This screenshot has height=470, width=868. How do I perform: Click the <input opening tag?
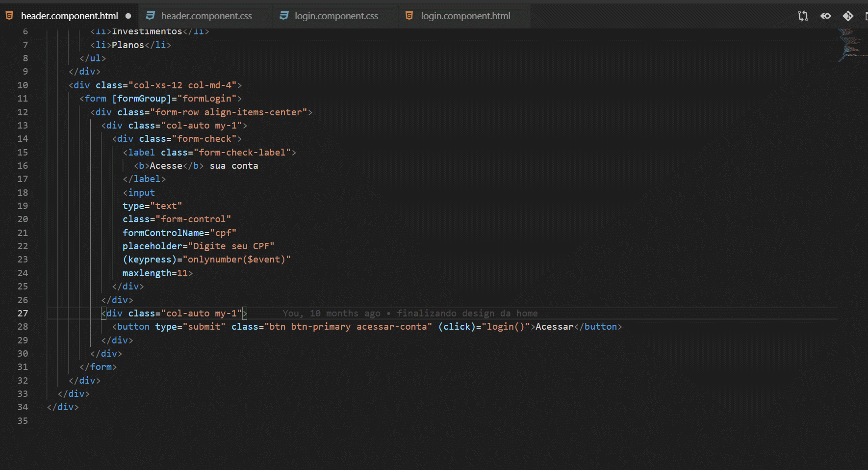click(139, 192)
